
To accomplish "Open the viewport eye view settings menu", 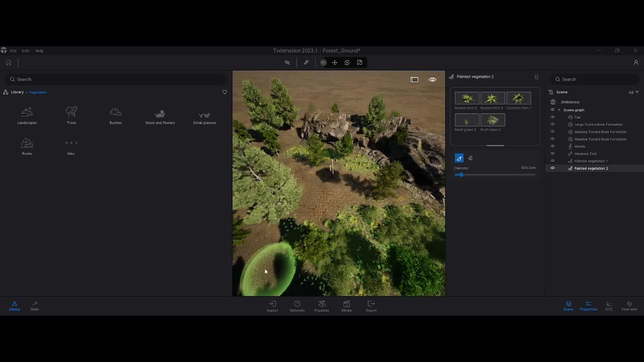I will 432,79.
